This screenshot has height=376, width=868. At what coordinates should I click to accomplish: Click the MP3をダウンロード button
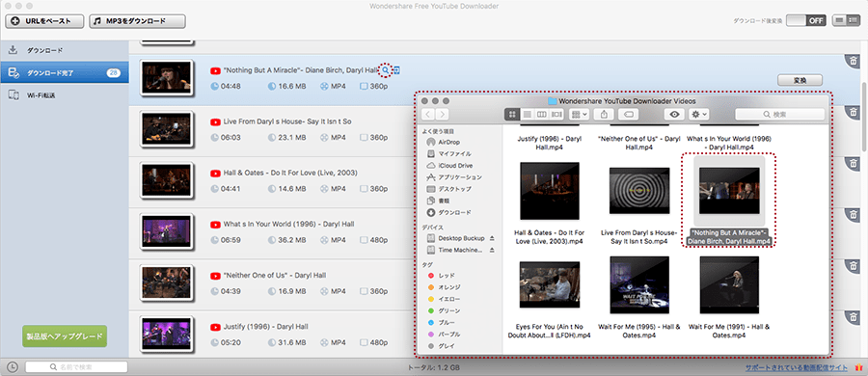(x=137, y=21)
